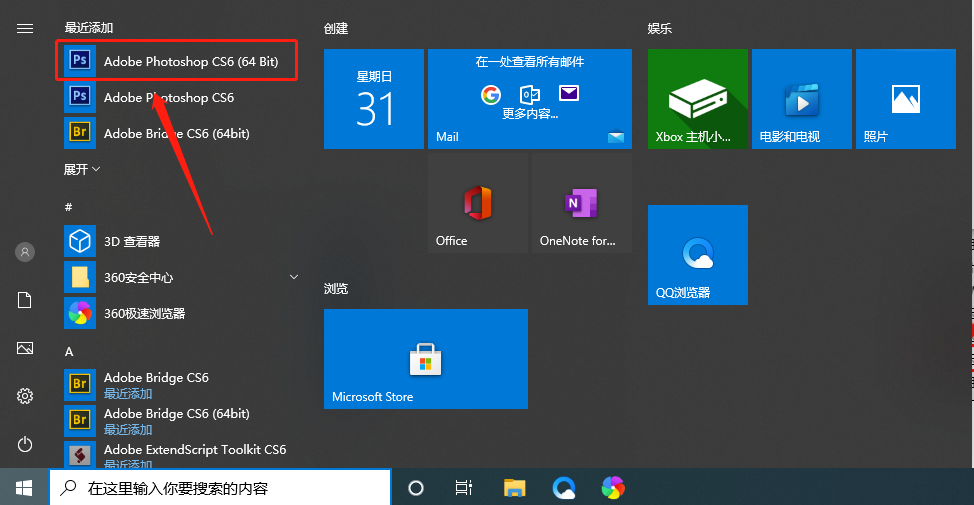Open Adobe Bridge CS6 under section A
974x505 pixels.
coord(180,385)
